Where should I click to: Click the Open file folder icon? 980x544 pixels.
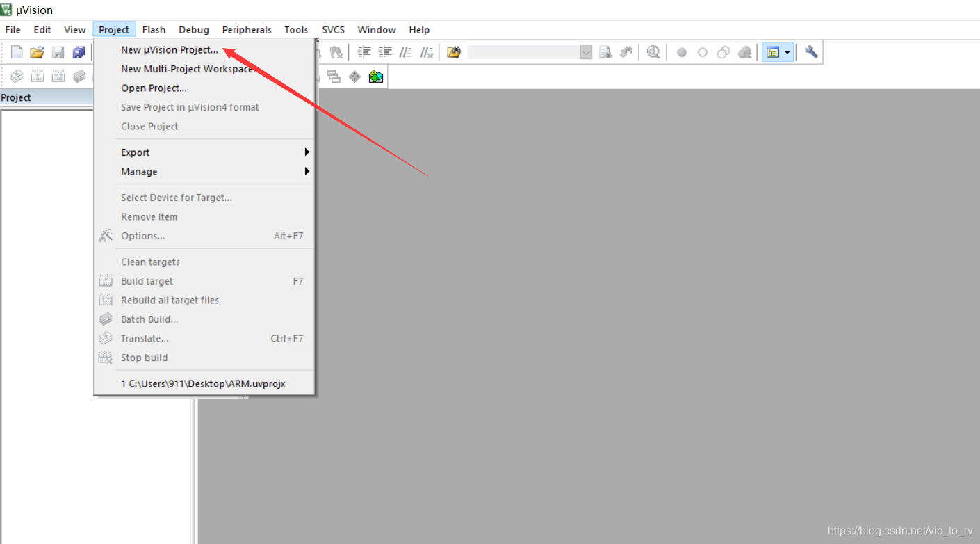click(x=38, y=52)
